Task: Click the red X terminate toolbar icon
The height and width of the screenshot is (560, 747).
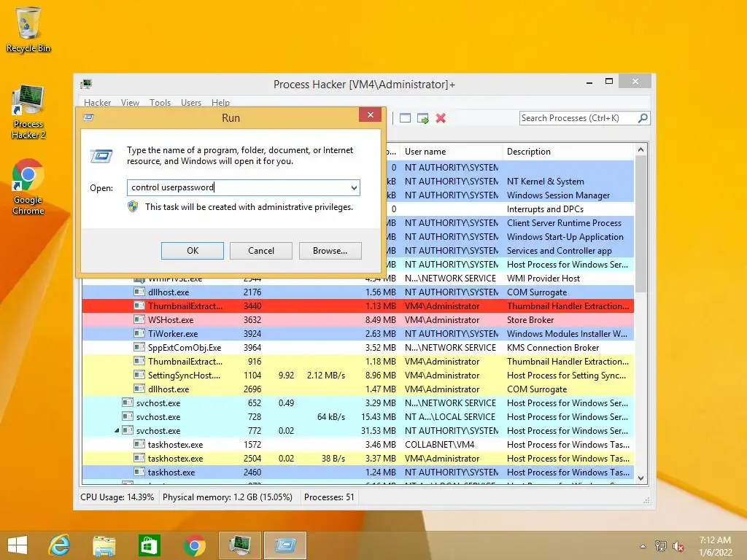Action: (441, 118)
